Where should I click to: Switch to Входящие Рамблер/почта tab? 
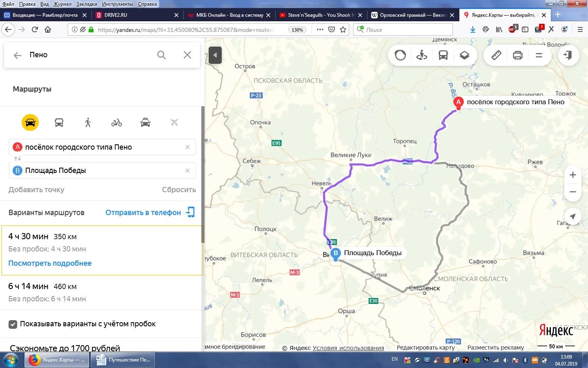coord(45,15)
